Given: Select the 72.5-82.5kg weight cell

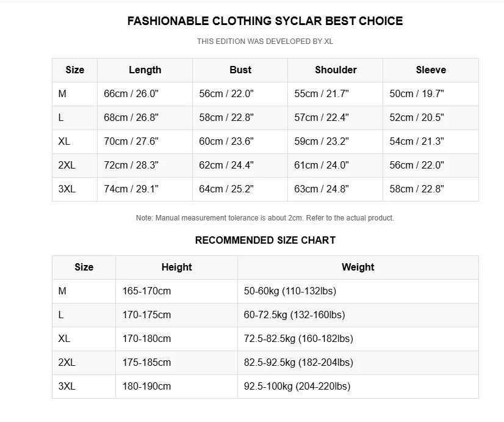Looking at the screenshot, I should click(358, 339).
